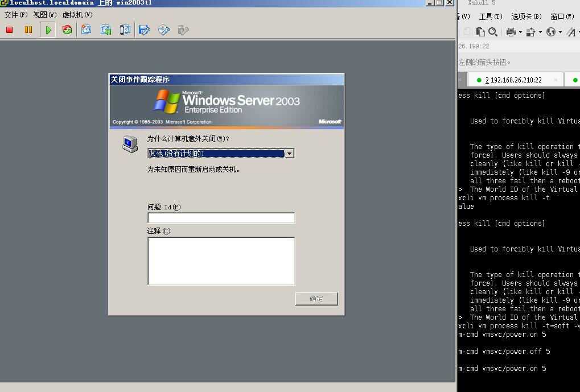
Task: Click the Print icon in Xshell toolbar
Action: click(x=511, y=32)
